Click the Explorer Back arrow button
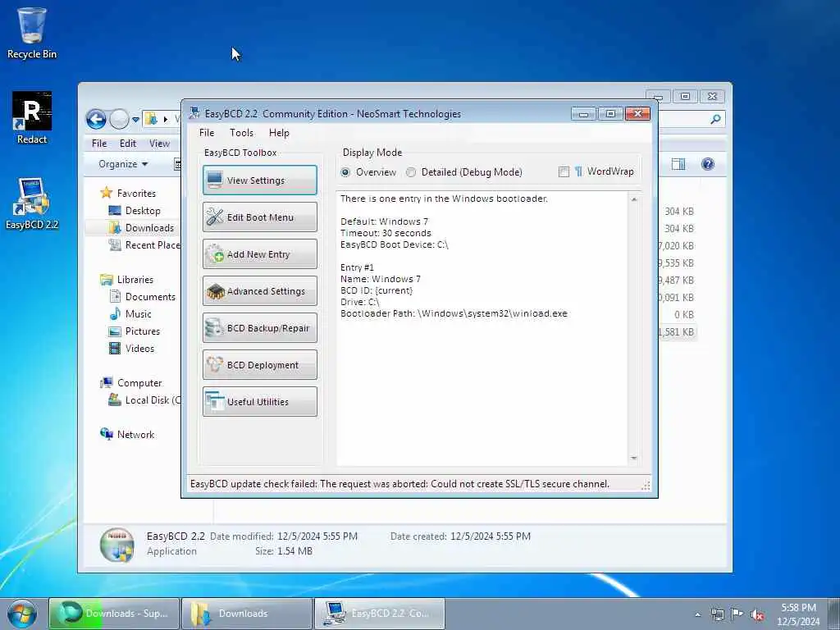The height and width of the screenshot is (630, 840). tap(97, 119)
